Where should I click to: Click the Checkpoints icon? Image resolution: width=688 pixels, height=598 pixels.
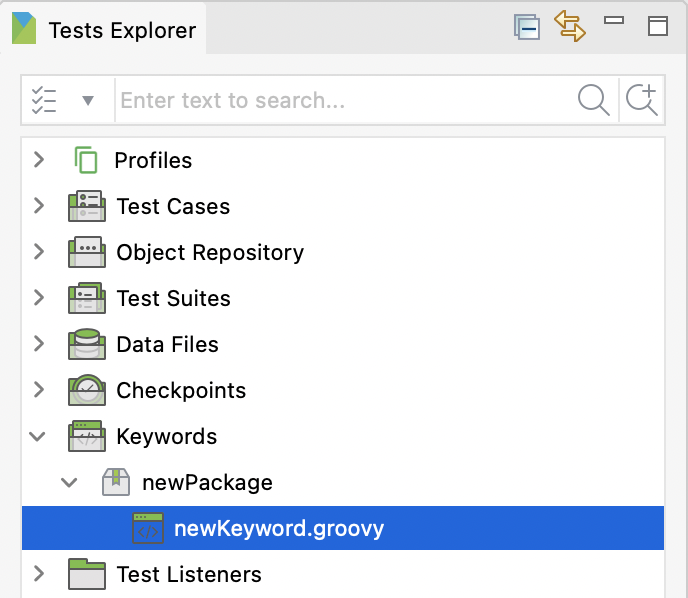(x=86, y=390)
